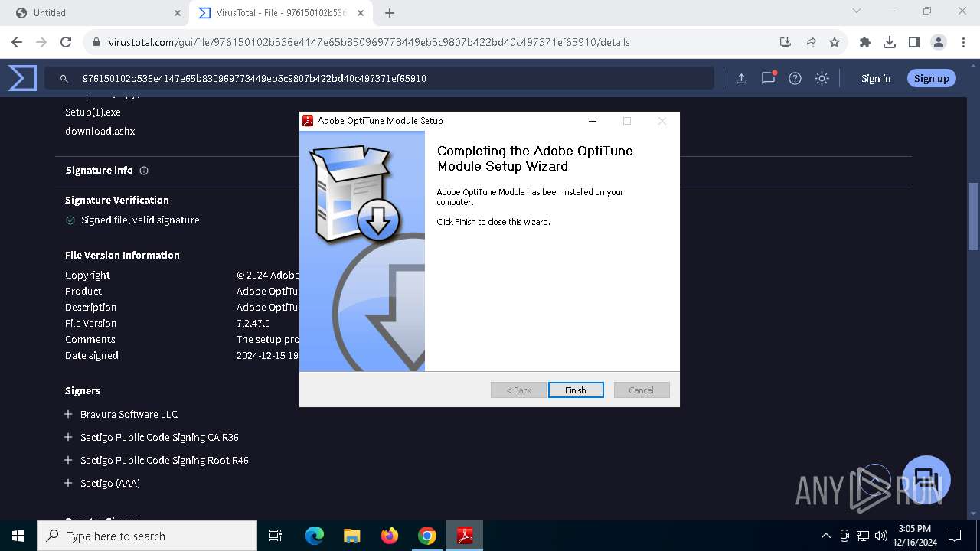Click the File Version 7.2.47.0 value

point(253,323)
